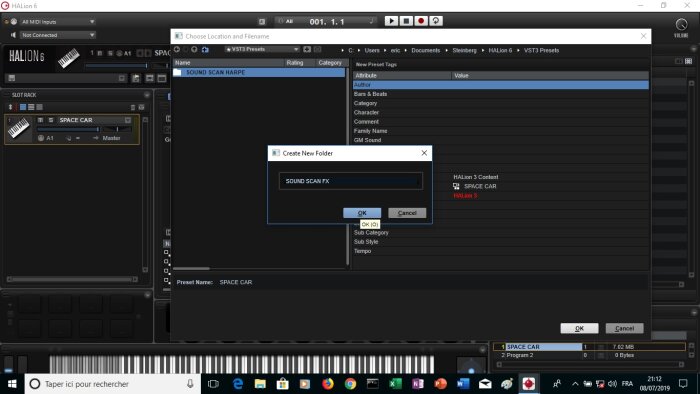The image size is (700, 394).
Task: Click the trash icon in the Slot Rack
Action: point(133,107)
